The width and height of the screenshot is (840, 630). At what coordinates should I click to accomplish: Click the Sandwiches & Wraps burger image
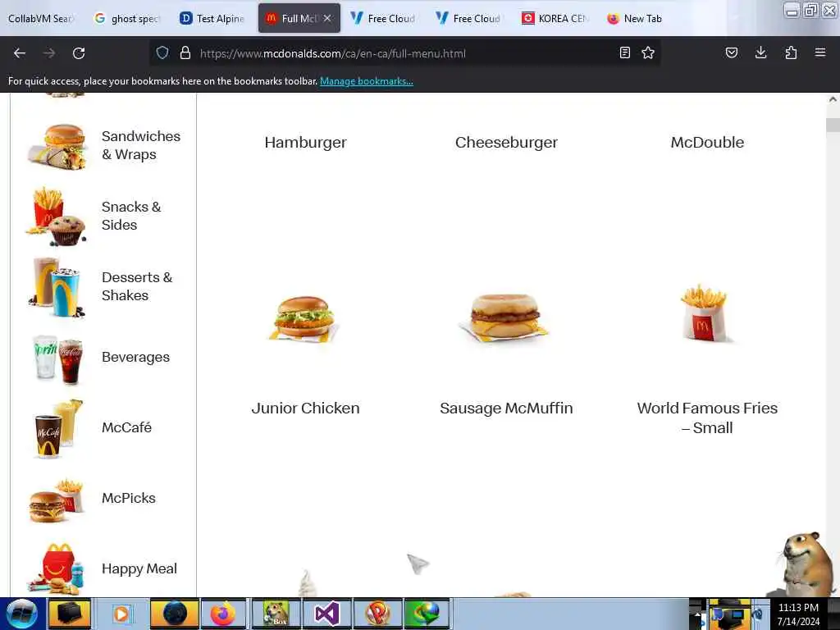pyautogui.click(x=57, y=146)
